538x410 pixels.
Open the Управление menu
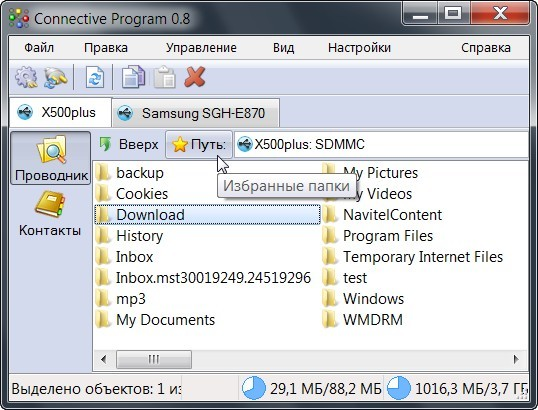click(x=201, y=48)
